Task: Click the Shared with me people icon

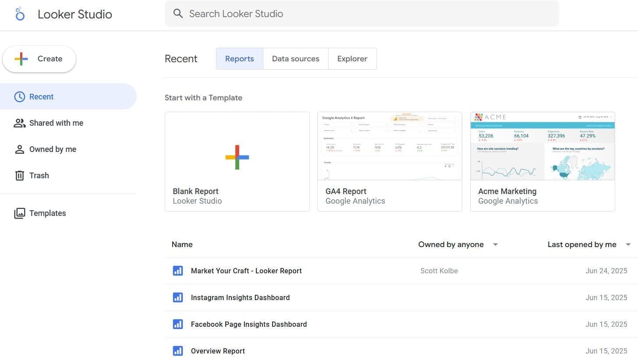Action: pos(20,123)
